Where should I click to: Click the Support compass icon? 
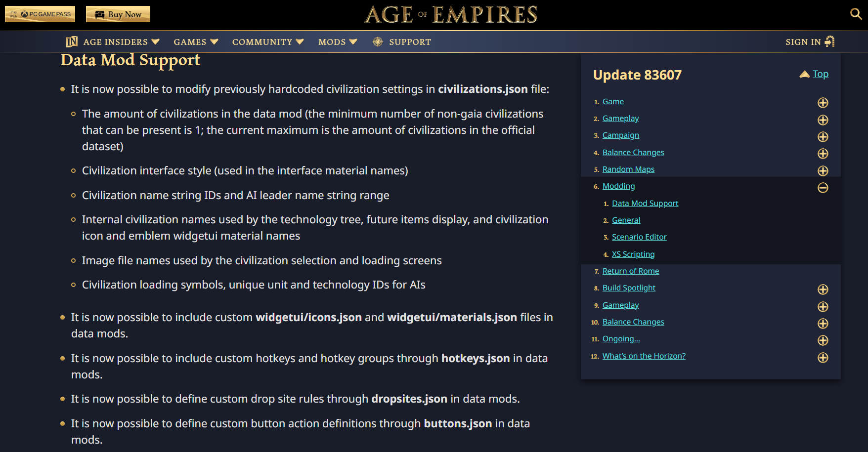pyautogui.click(x=378, y=42)
